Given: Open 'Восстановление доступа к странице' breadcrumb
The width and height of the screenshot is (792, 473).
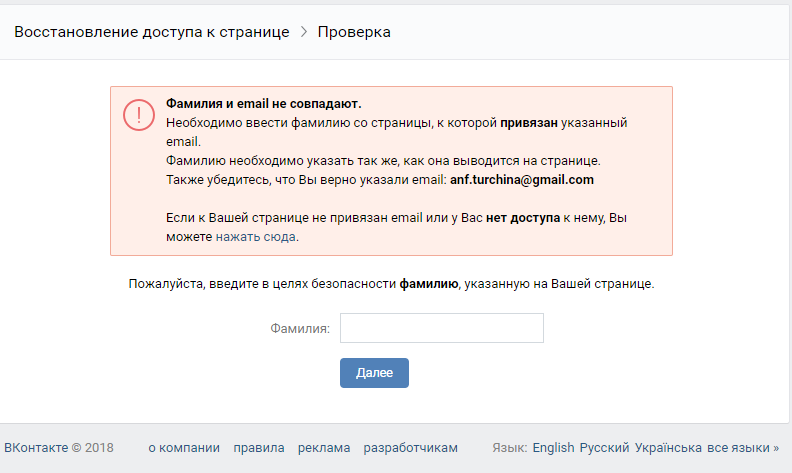Looking at the screenshot, I should (x=151, y=32).
